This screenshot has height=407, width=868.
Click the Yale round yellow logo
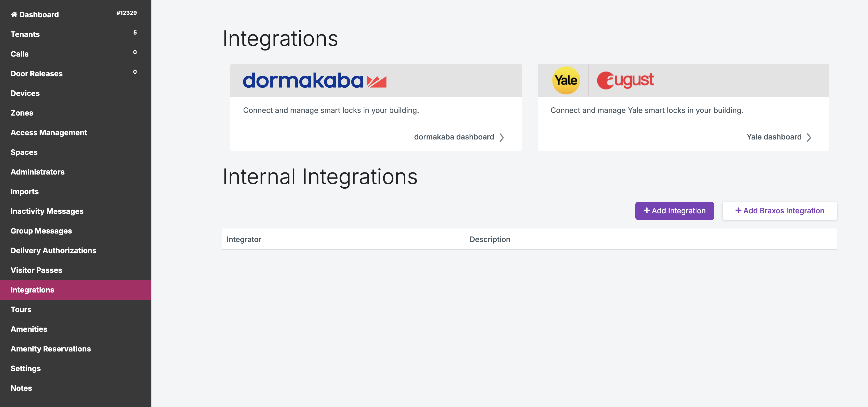[x=566, y=80]
